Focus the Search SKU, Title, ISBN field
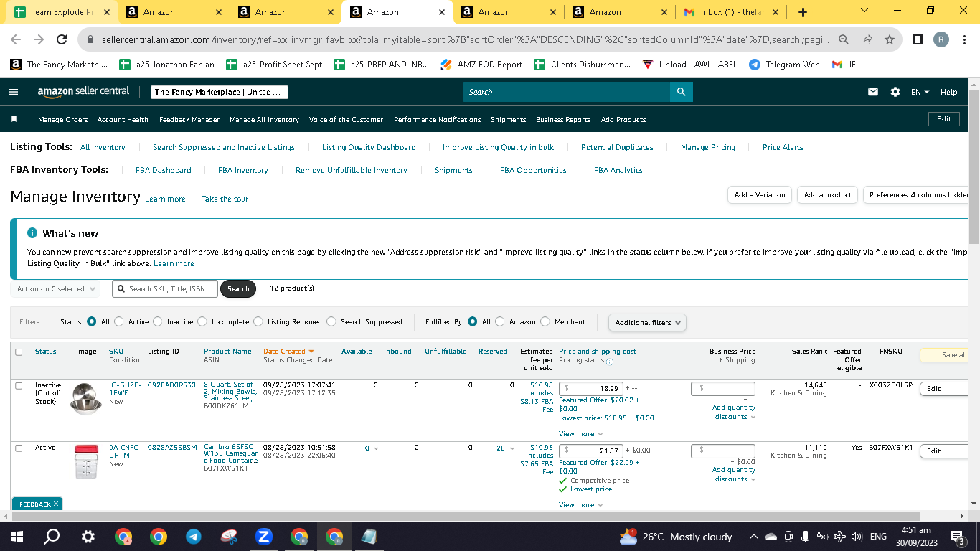This screenshot has width=980, height=551. (164, 289)
